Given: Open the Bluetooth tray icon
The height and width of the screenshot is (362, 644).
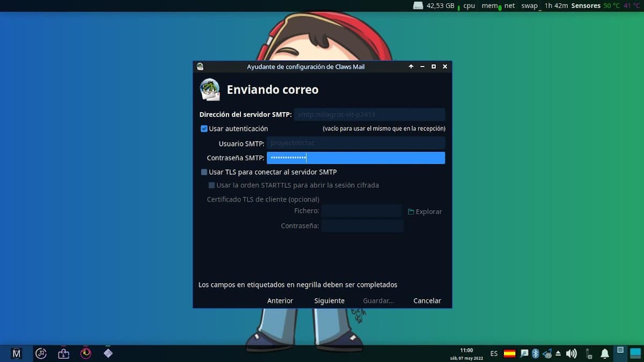Looking at the screenshot, I should [536, 353].
